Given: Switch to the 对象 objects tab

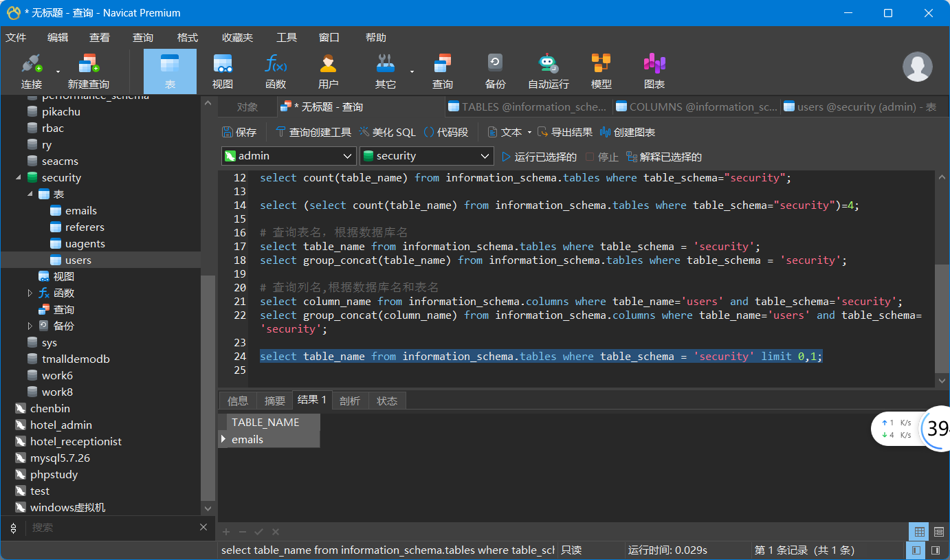Looking at the screenshot, I should point(247,107).
